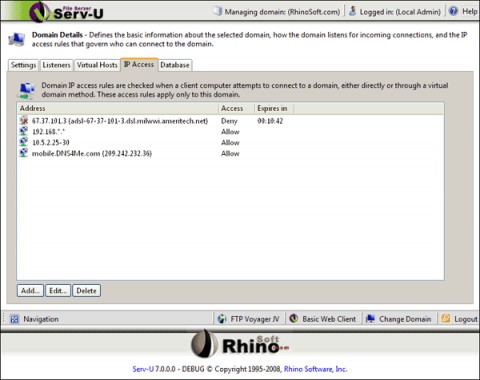480x380 pixels.
Task: Switch to the Settings tab
Action: [23, 65]
